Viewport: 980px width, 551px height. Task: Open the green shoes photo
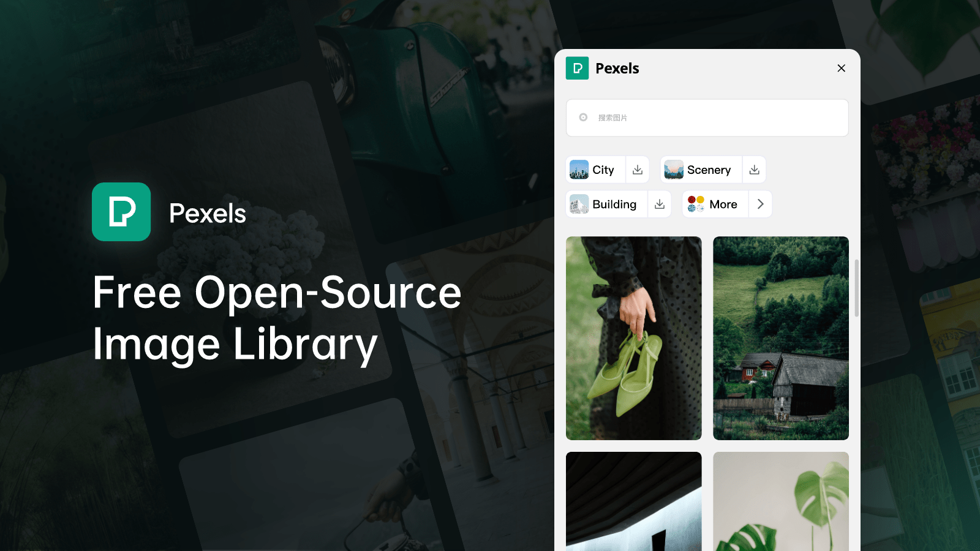point(633,338)
